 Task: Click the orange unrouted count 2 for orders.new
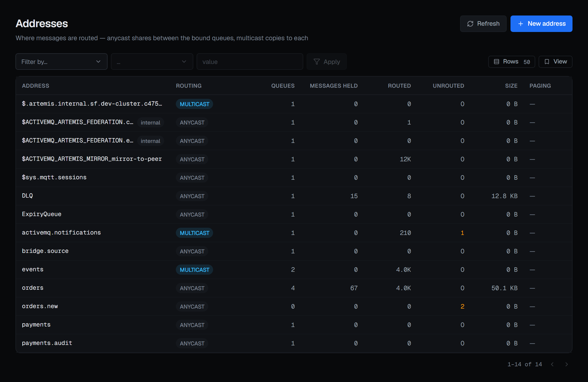pyautogui.click(x=462, y=306)
